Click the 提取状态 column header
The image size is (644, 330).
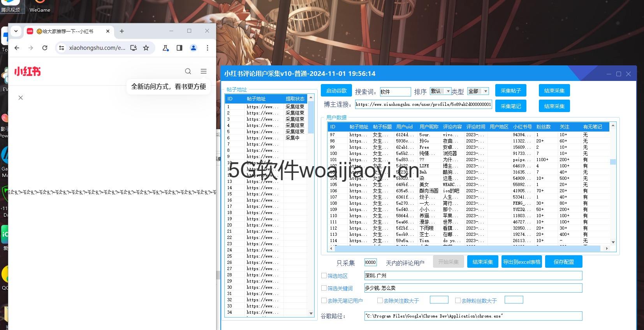(x=295, y=99)
